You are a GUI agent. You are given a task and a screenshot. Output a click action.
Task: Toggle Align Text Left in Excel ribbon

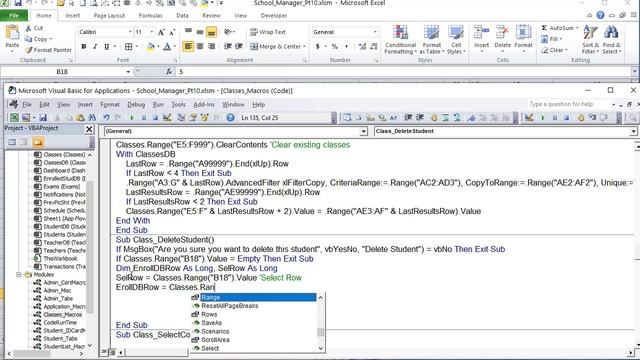(188, 47)
